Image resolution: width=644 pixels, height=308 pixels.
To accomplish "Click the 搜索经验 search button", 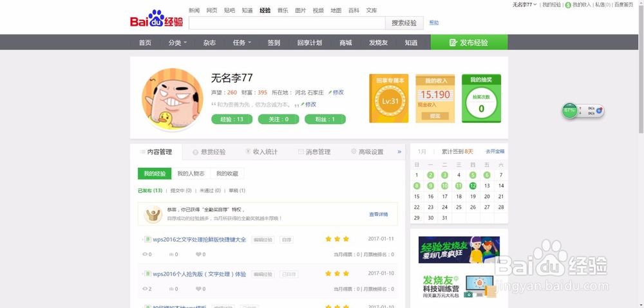I will 404,23.
